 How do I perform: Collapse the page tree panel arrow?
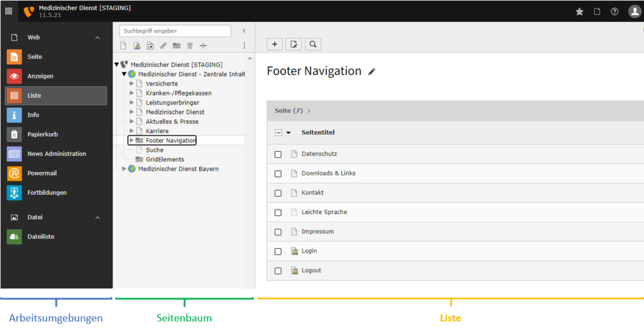click(244, 31)
